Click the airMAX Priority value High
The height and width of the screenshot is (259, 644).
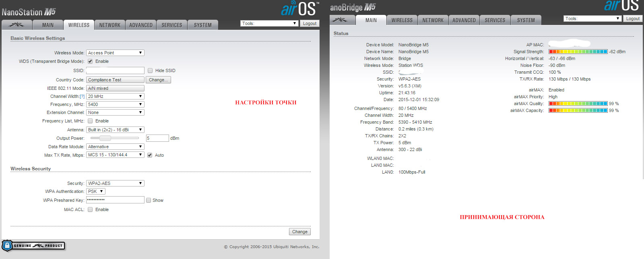[x=553, y=97]
